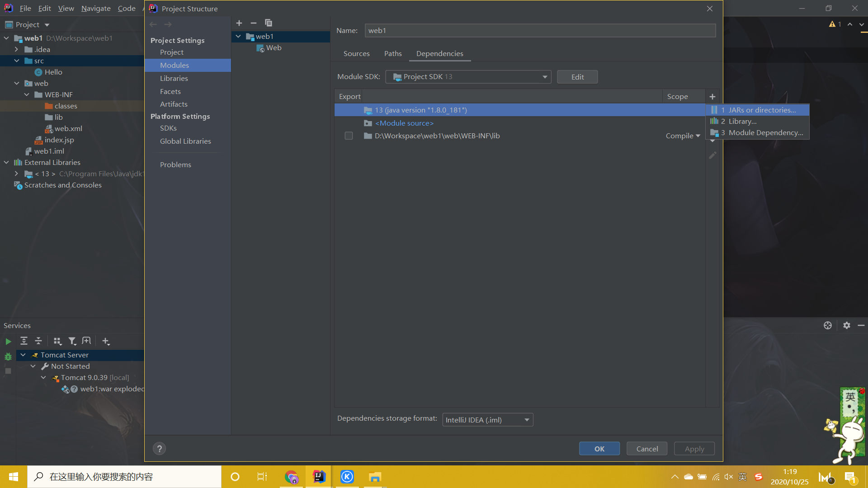Click the Apply button
868x488 pixels.
tap(694, 449)
